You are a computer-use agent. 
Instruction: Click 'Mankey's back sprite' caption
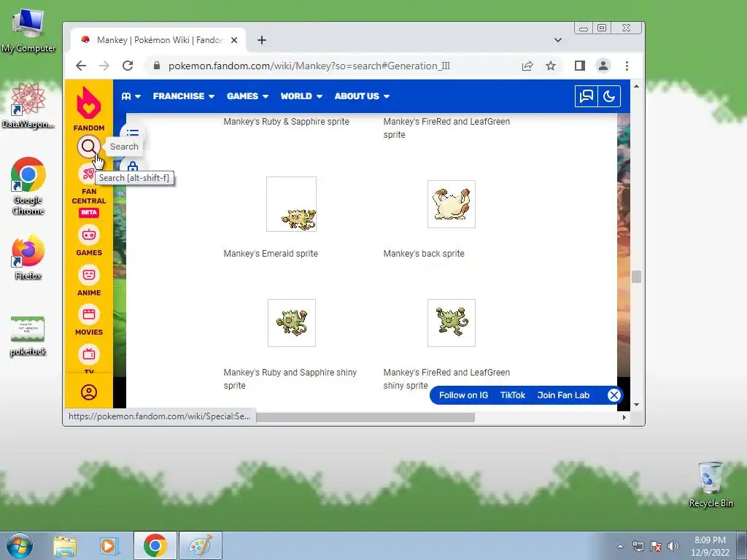pos(424,253)
